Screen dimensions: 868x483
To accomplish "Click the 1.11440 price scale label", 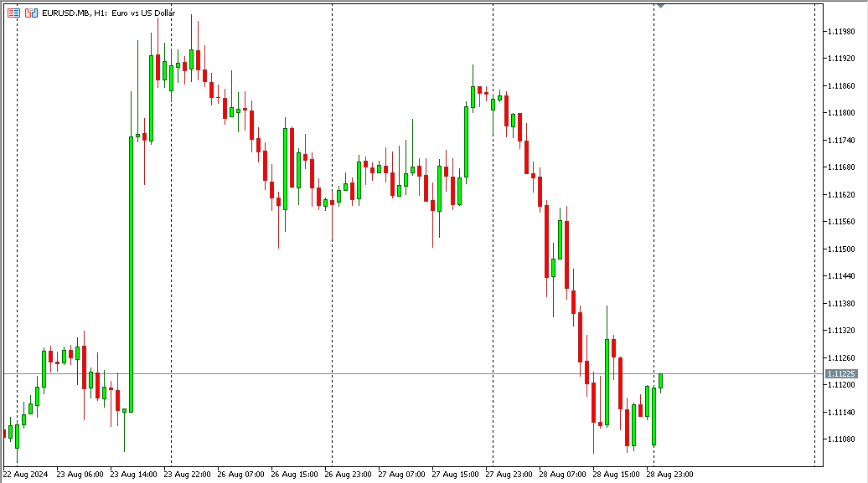I will (841, 276).
